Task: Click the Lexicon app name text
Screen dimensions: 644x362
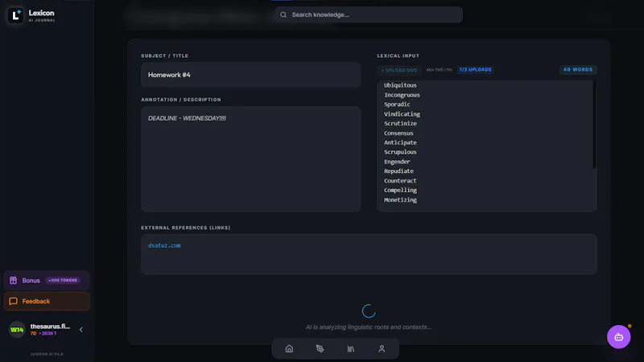Action: (x=42, y=13)
